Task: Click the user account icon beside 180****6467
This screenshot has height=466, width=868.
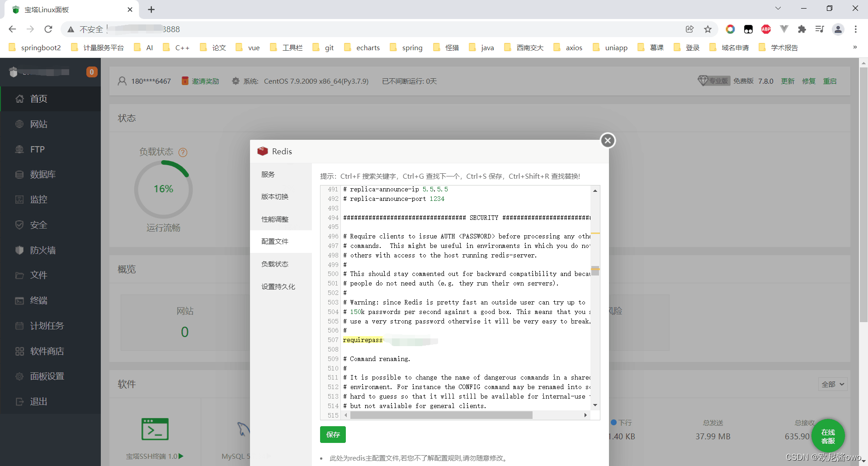Action: point(122,81)
